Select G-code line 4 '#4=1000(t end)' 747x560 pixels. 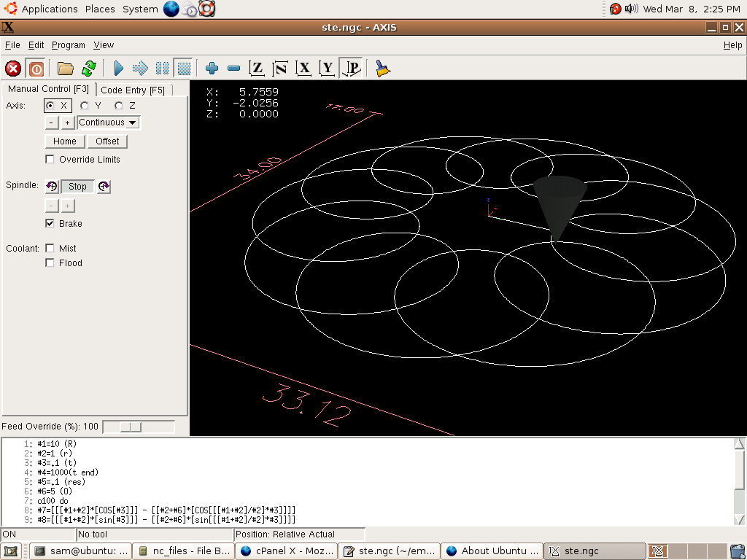68,472
